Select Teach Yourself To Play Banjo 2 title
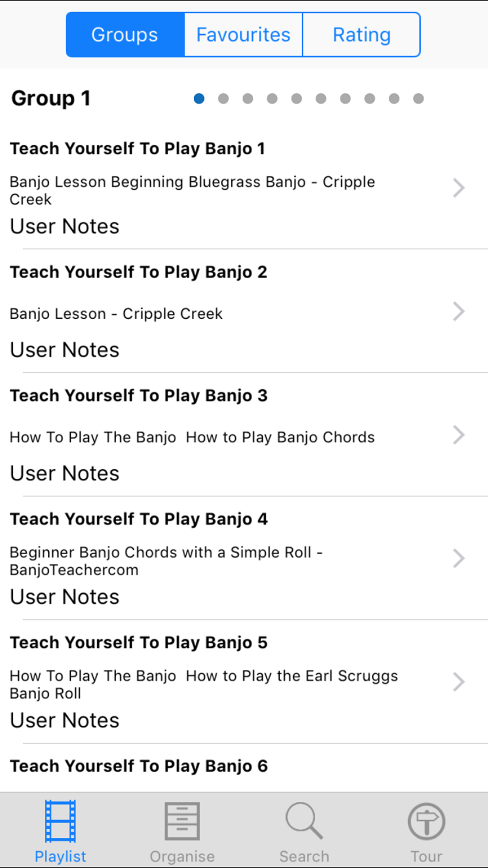 (139, 272)
